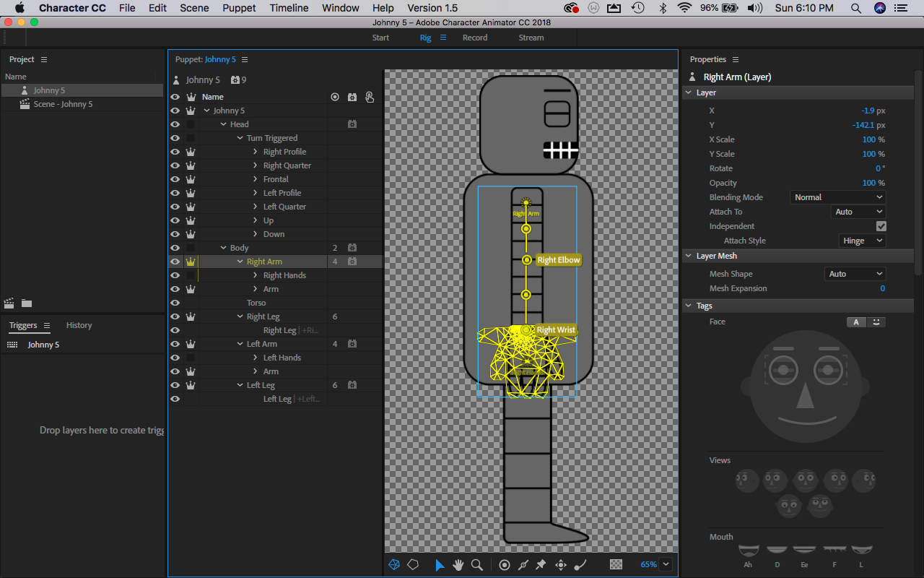Select the Hand pan tool
924x578 pixels.
[x=458, y=564]
